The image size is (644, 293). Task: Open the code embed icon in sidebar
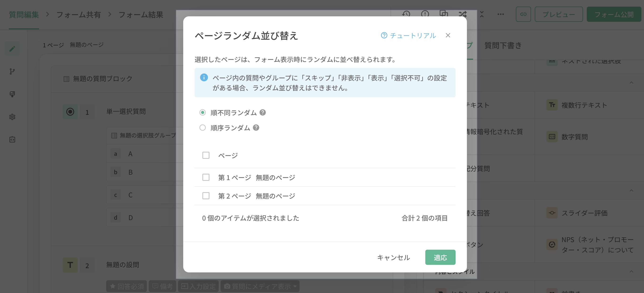pos(12,139)
